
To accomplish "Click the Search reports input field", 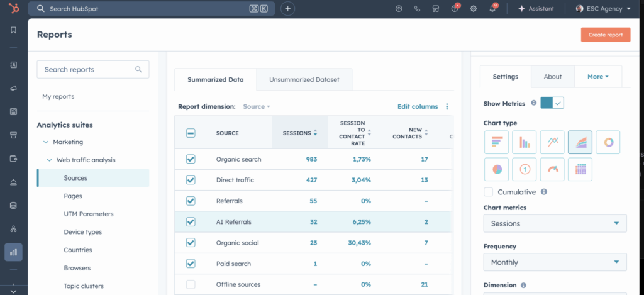I will (x=93, y=69).
